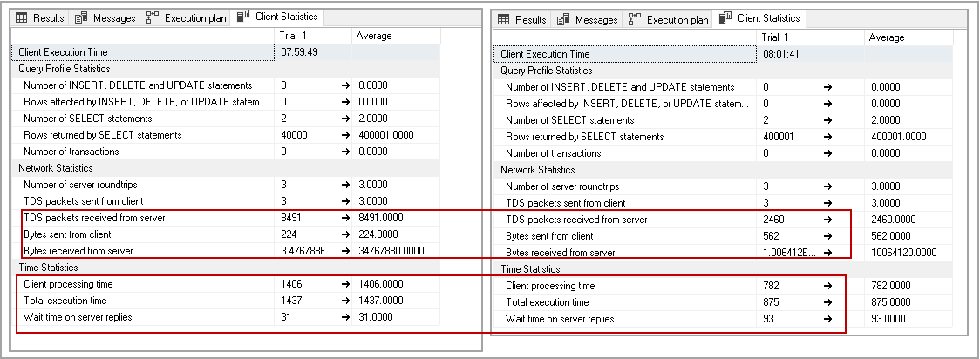Click Results grid icon in left panel
This screenshot has width=980, height=359.
tap(21, 18)
